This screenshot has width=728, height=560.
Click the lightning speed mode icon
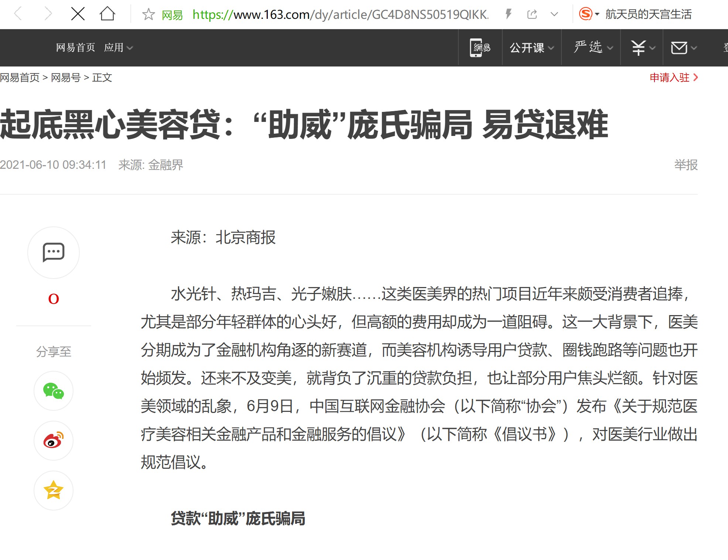pyautogui.click(x=509, y=14)
